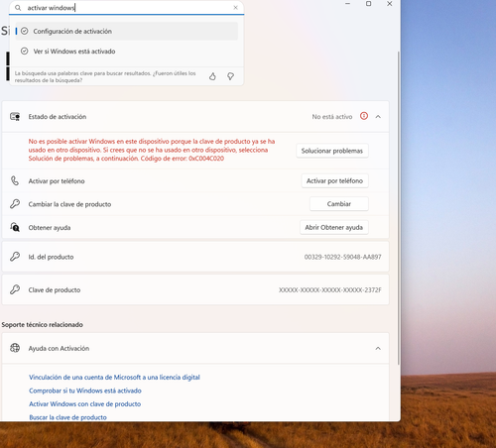
Task: Click key icon next to Clave de producto
Action: pyautogui.click(x=15, y=289)
